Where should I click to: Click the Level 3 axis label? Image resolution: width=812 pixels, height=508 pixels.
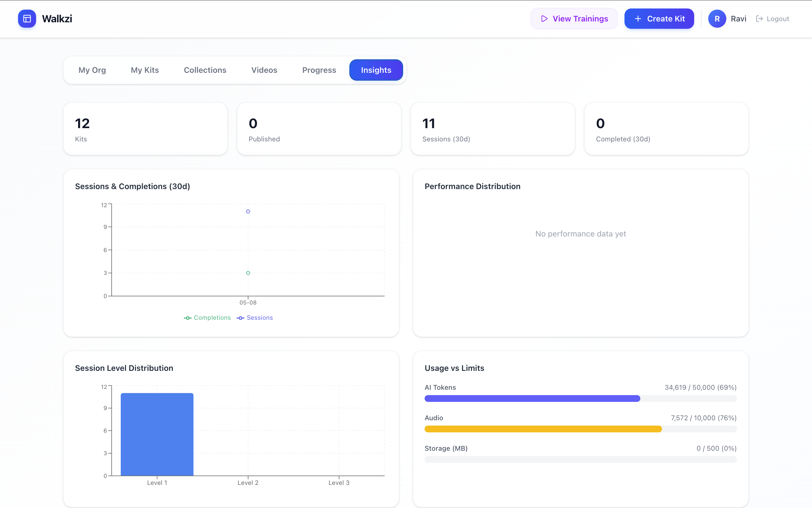(x=339, y=483)
